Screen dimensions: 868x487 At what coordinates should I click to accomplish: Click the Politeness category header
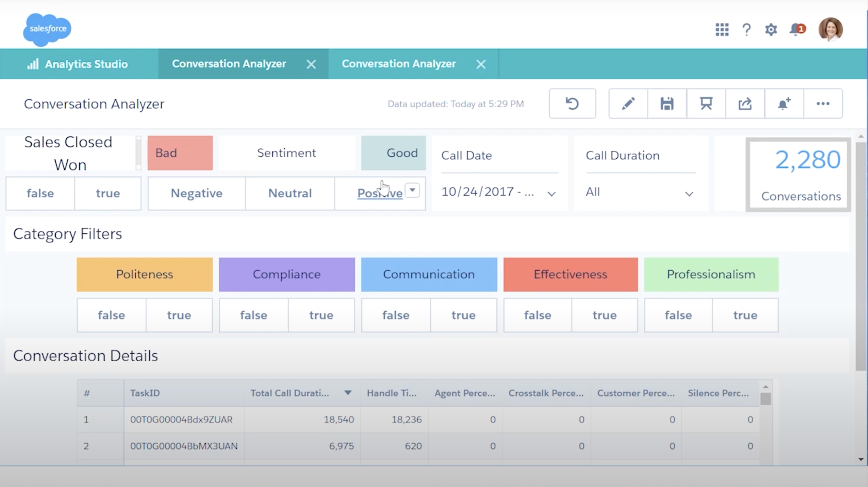point(145,274)
